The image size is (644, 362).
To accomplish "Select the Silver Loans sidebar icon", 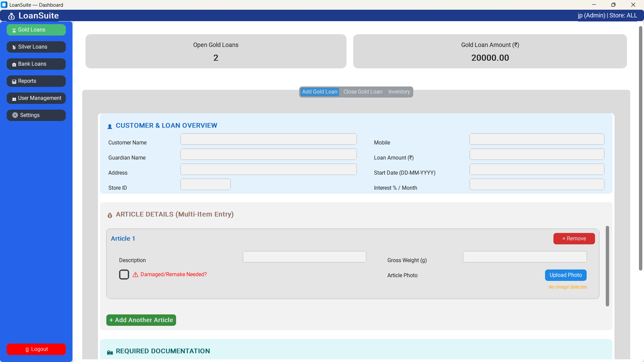I will pyautogui.click(x=14, y=47).
